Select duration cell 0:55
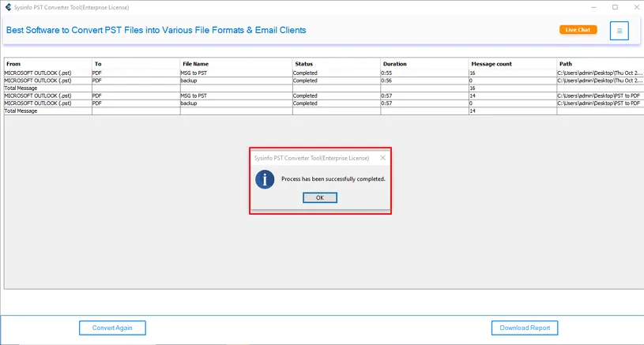Viewport: 644px width, 345px height. pos(424,73)
